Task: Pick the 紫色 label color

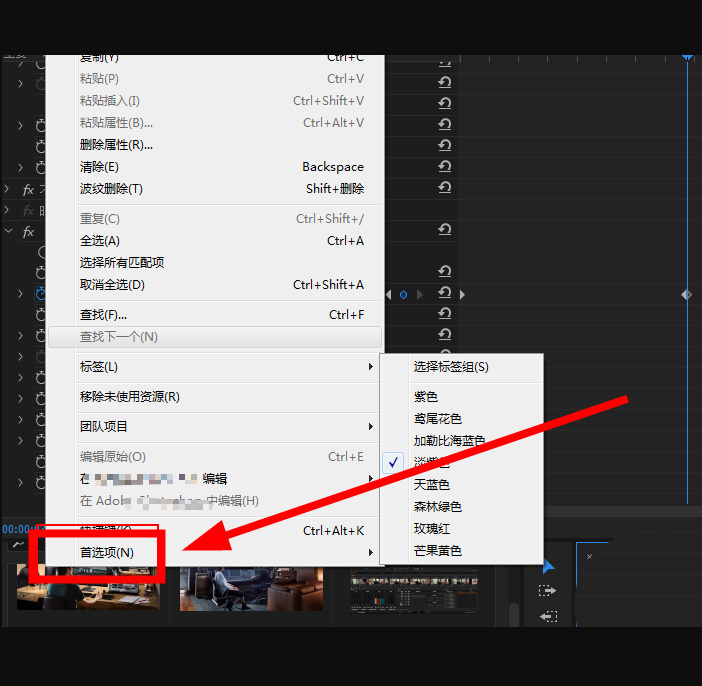Action: [462, 397]
